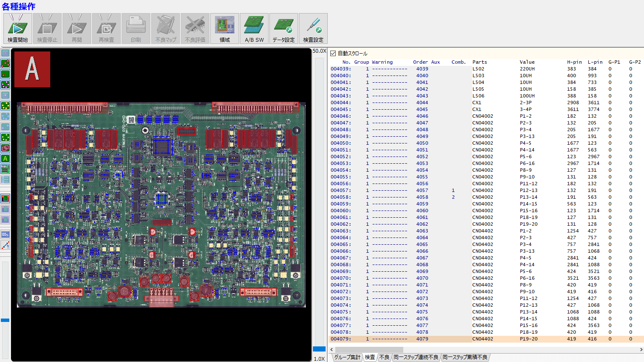Click the right arrow of horizontal scrollbar
This screenshot has width=644, height=362.
tap(641, 349)
